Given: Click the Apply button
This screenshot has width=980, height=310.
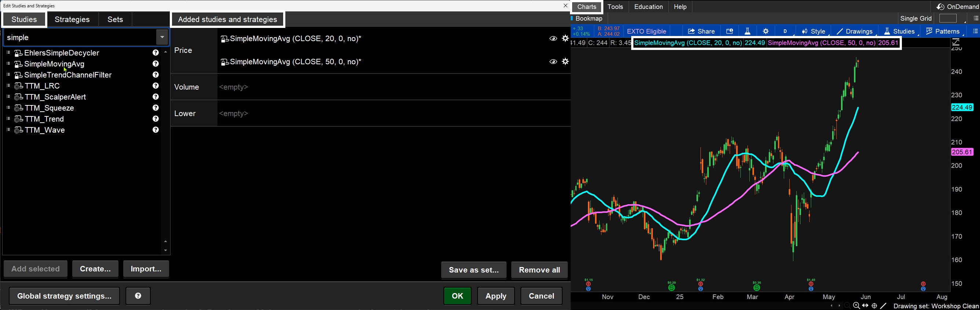Looking at the screenshot, I should pyautogui.click(x=496, y=296).
